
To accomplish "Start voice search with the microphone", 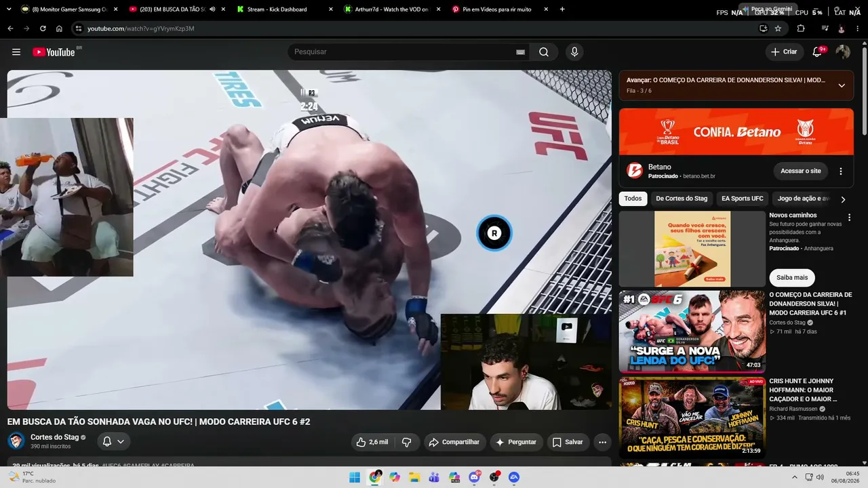I will pyautogui.click(x=574, y=52).
